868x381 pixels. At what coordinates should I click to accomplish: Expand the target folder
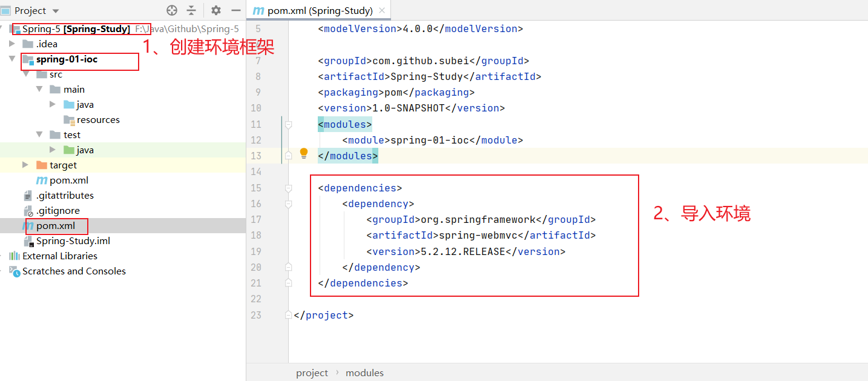(25, 165)
